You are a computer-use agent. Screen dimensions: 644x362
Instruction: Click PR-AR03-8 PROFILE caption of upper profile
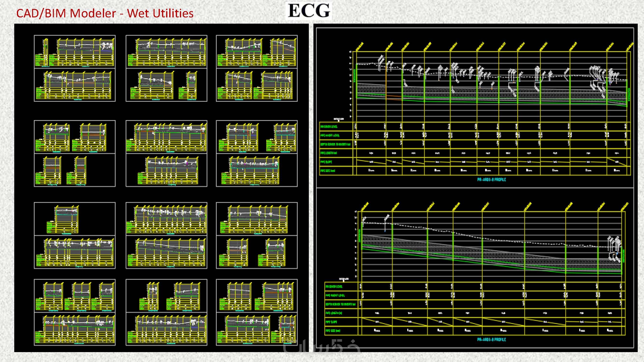point(491,179)
